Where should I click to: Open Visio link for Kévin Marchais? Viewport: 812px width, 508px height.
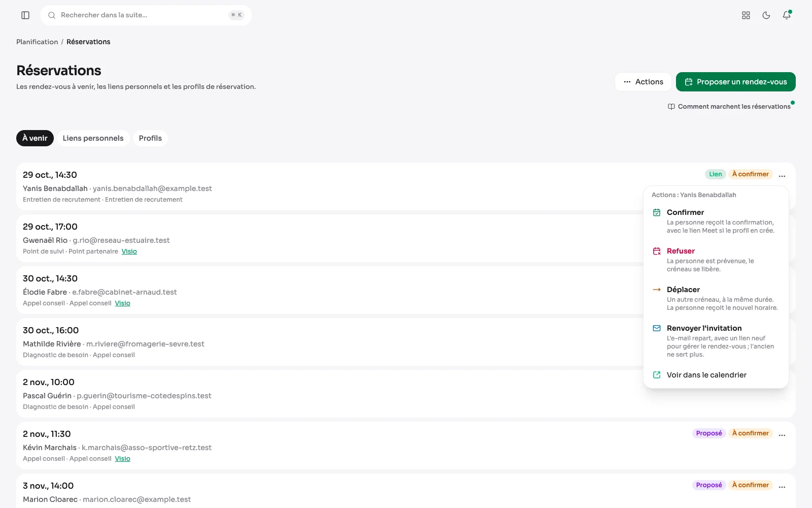(122, 459)
